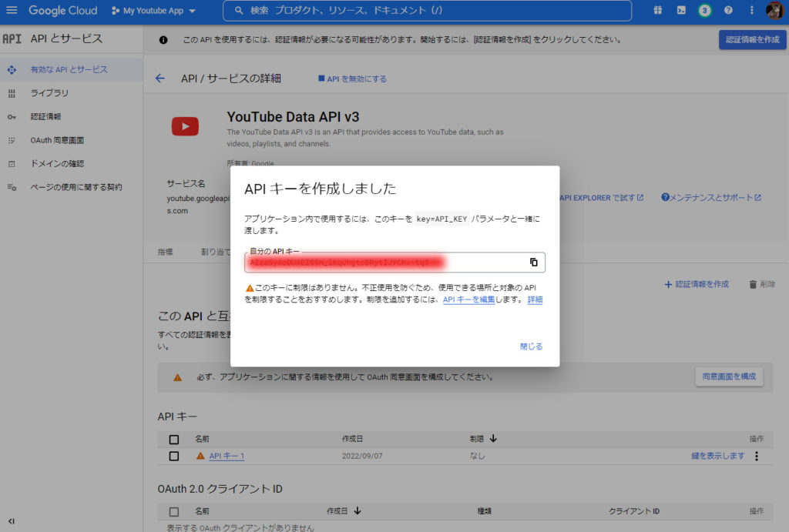
Task: Click the Google Cloud logo
Action: (62, 10)
